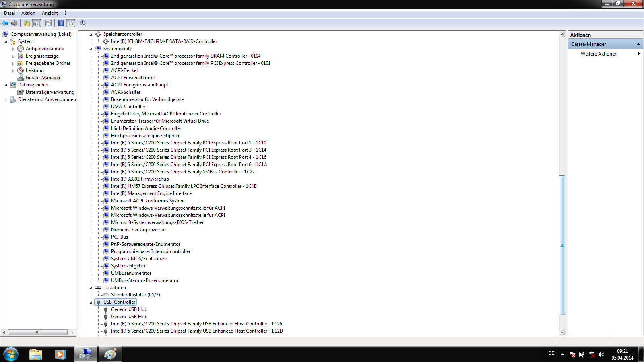Expand the Freigegebene Ordner node

coord(13,64)
